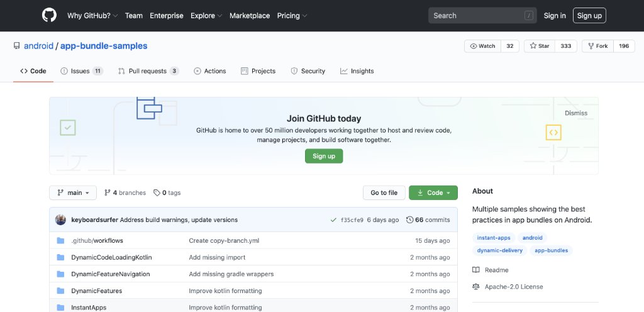Click the stargazers count 333
The height and width of the screenshot is (312, 644).
[x=566, y=46]
